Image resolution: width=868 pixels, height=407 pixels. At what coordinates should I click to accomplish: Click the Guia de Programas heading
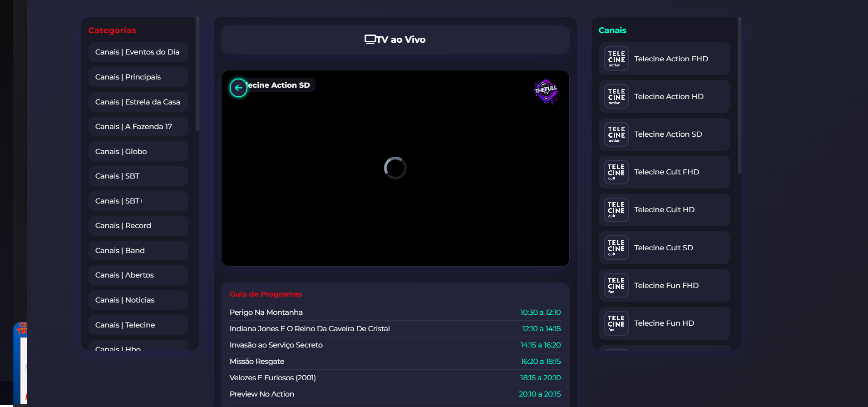pyautogui.click(x=266, y=294)
